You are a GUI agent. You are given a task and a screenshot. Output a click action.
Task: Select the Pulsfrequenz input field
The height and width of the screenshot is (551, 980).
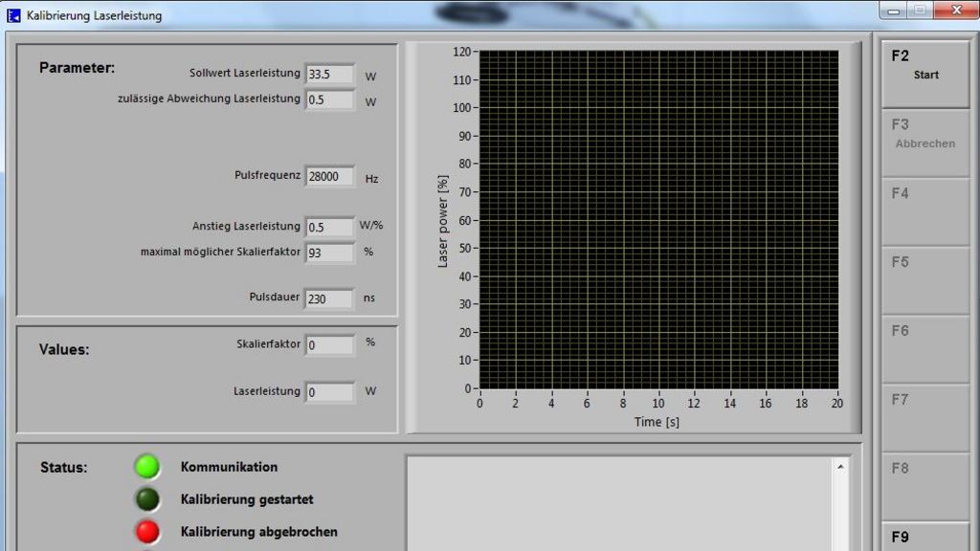point(330,177)
